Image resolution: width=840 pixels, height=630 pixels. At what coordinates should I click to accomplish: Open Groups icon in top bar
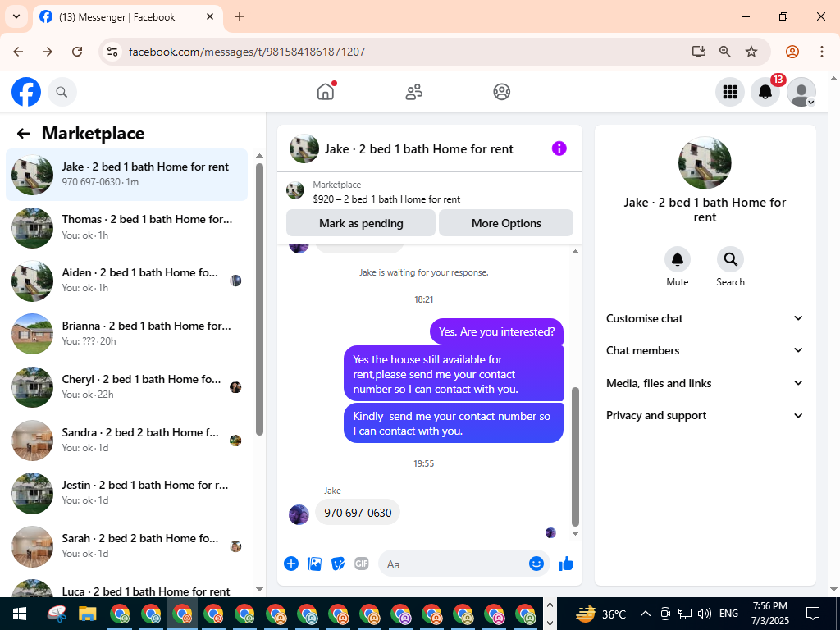(501, 92)
